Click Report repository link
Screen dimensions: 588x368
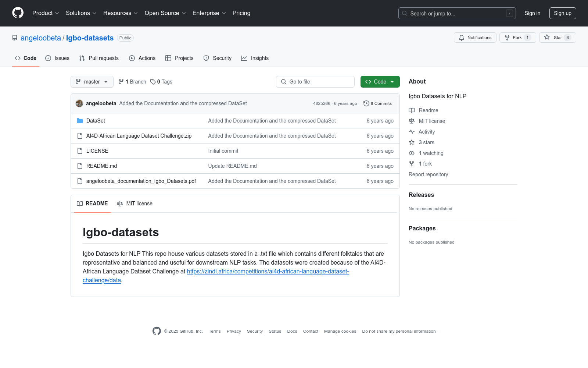(429, 174)
